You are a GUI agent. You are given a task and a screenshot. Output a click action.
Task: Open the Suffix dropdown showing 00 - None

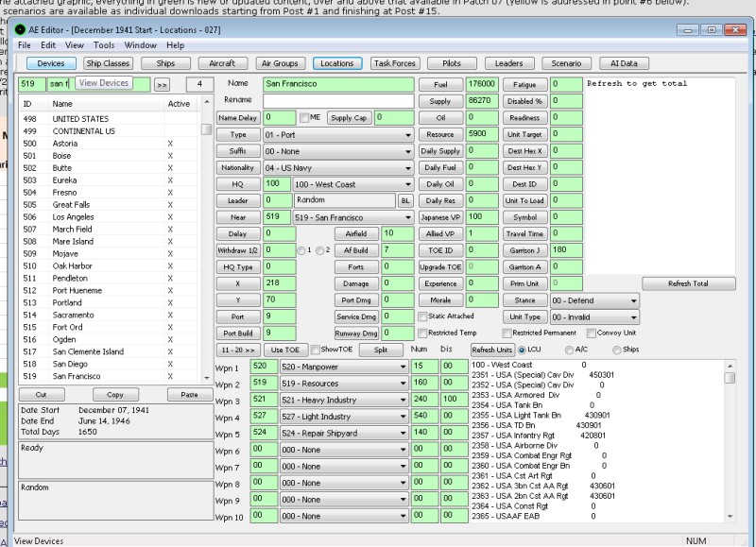point(338,151)
